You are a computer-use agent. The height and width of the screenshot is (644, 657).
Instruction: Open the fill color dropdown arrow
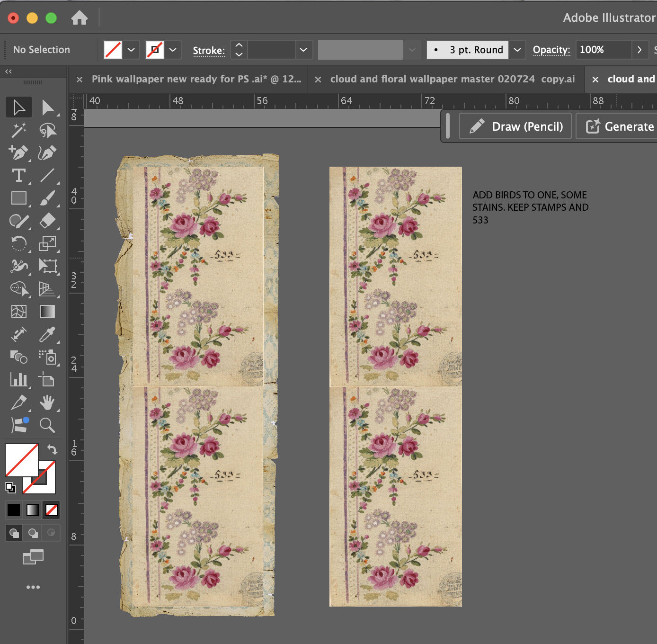coord(131,50)
